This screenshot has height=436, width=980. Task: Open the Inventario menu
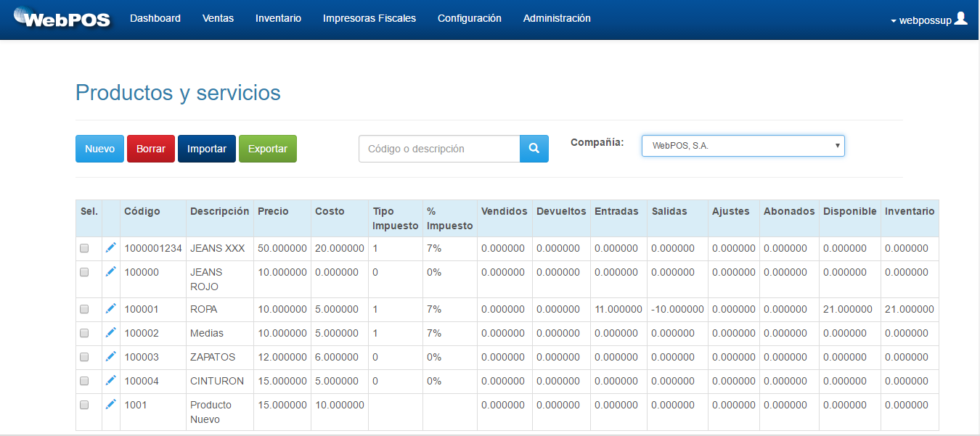click(x=278, y=18)
